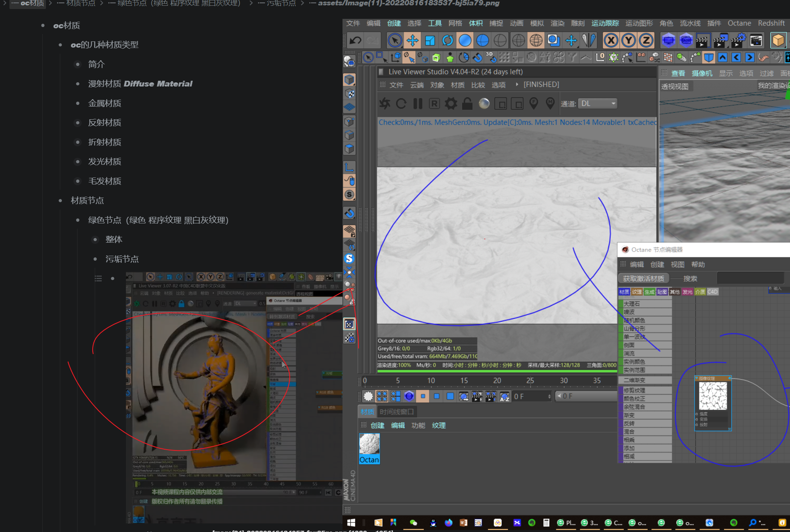Click the Undo arrow icon

tap(355, 40)
